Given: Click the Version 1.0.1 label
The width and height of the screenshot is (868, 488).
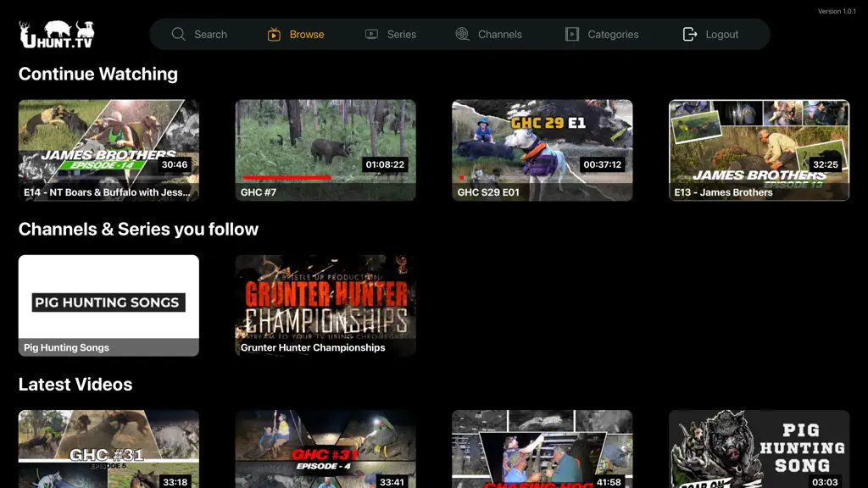Looking at the screenshot, I should (x=837, y=11).
